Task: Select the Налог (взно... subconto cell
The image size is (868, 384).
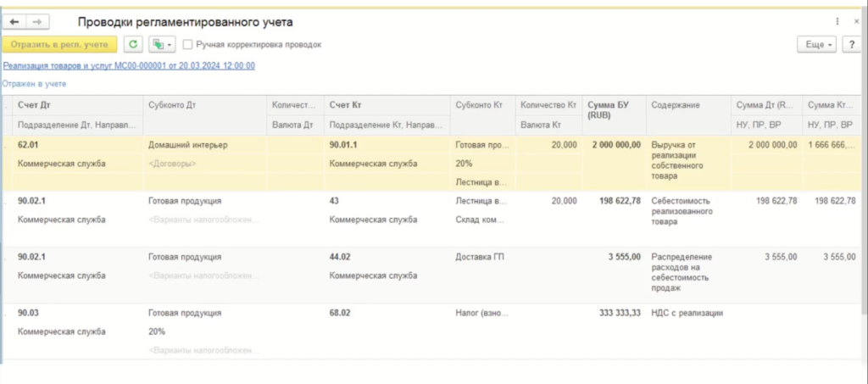Action: (x=483, y=313)
